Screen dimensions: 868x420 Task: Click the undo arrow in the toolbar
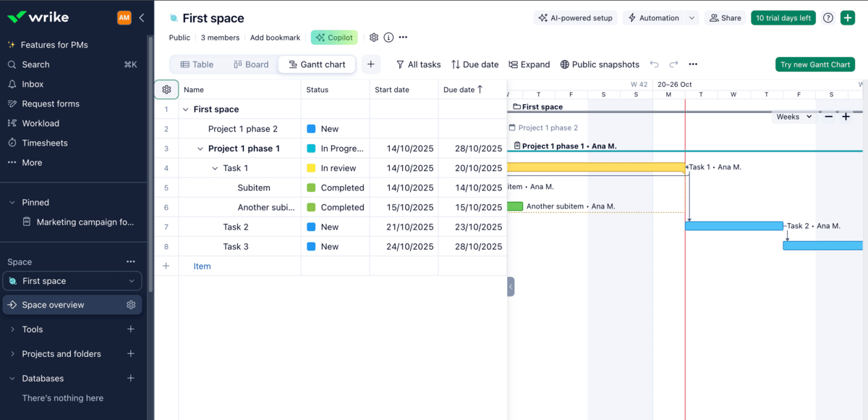[x=655, y=64]
